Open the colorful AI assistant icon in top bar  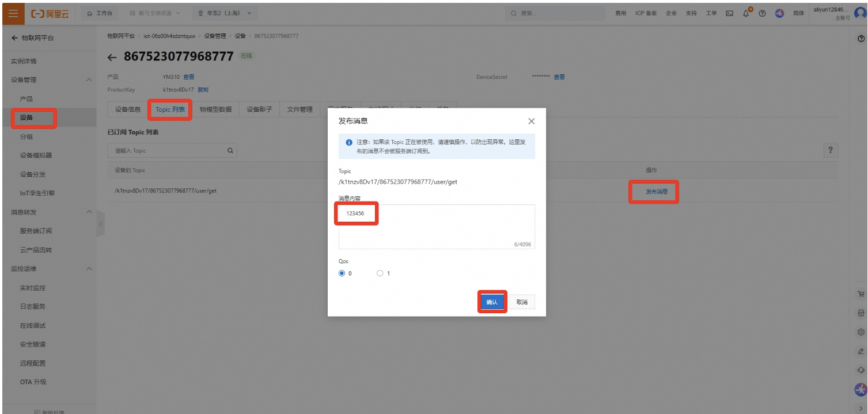(779, 13)
